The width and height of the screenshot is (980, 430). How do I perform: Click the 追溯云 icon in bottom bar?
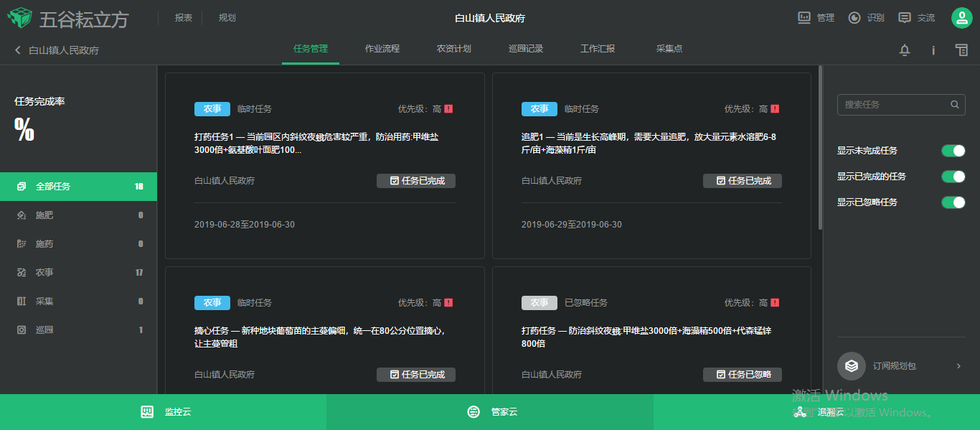[x=800, y=412]
